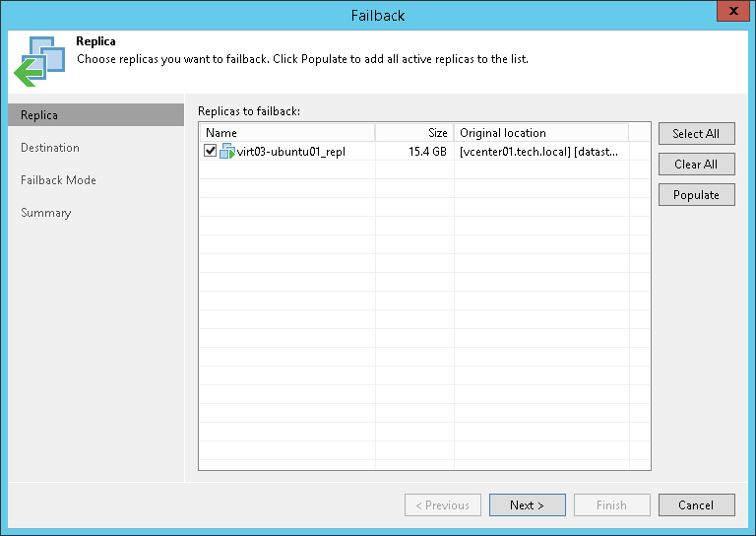The image size is (756, 536).
Task: Open the Summary step
Action: [46, 213]
